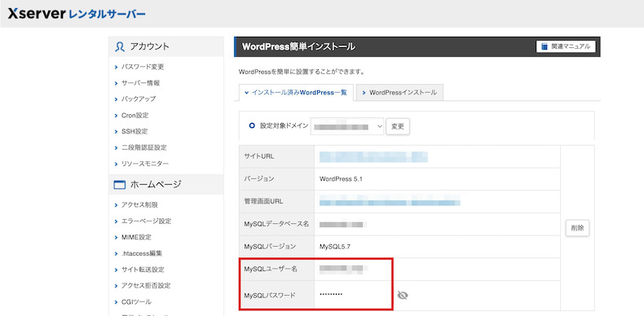Click the MySQLパスワード label cell

(x=277, y=295)
